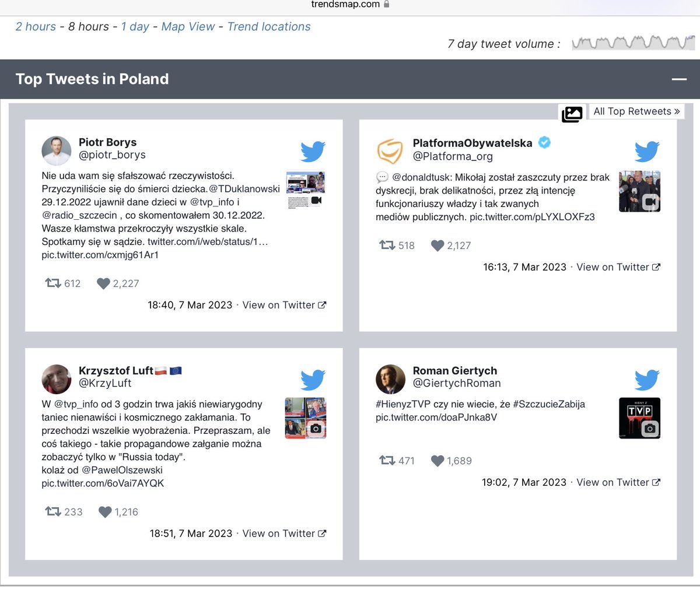
Task: Click the @donaldtusk mention
Action: point(421,177)
